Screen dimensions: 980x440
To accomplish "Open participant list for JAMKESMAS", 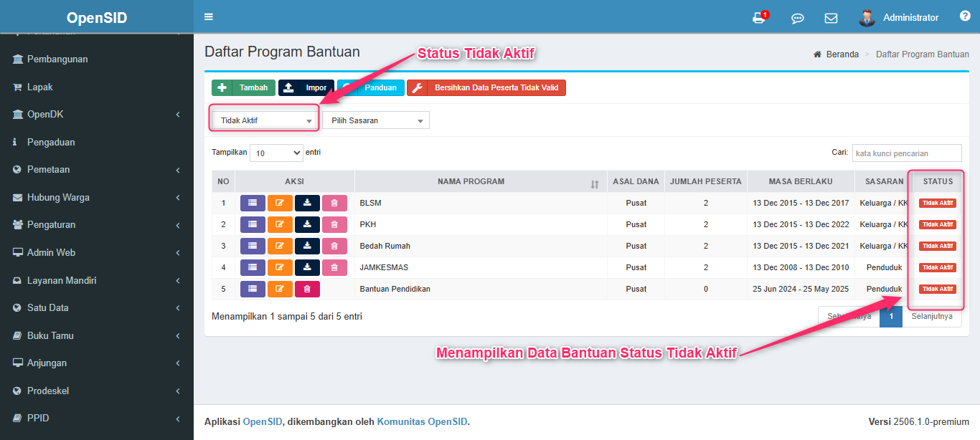I will 253,267.
